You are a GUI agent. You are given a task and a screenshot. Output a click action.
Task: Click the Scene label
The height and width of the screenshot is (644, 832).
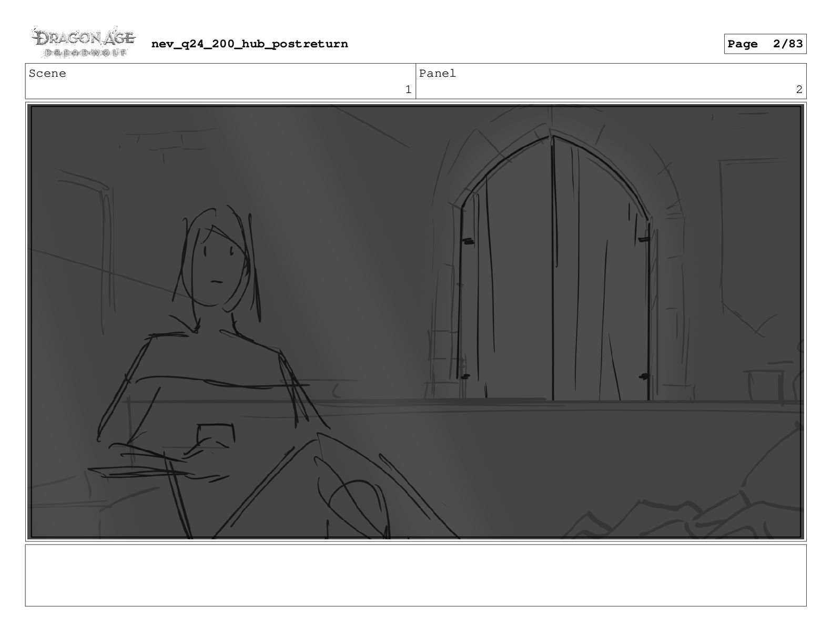(47, 74)
